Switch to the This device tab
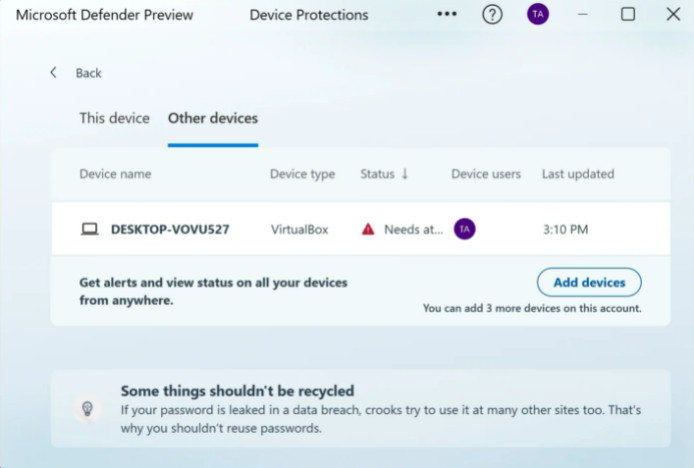This screenshot has height=468, width=694. coord(114,118)
